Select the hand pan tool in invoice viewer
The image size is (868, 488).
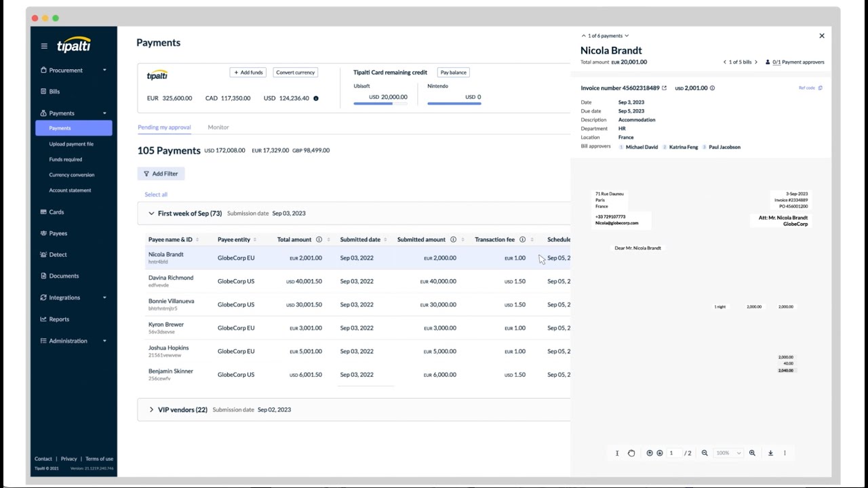tap(631, 453)
